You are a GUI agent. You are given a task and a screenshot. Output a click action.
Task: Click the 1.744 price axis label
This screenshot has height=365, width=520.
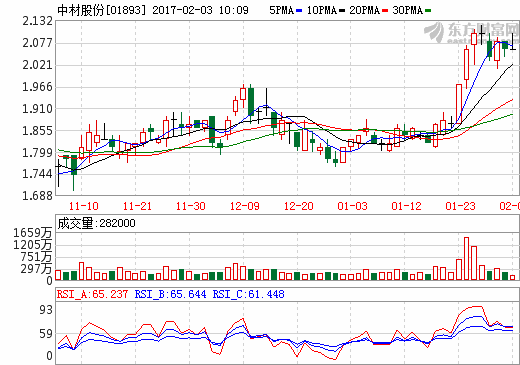pyautogui.click(x=37, y=174)
